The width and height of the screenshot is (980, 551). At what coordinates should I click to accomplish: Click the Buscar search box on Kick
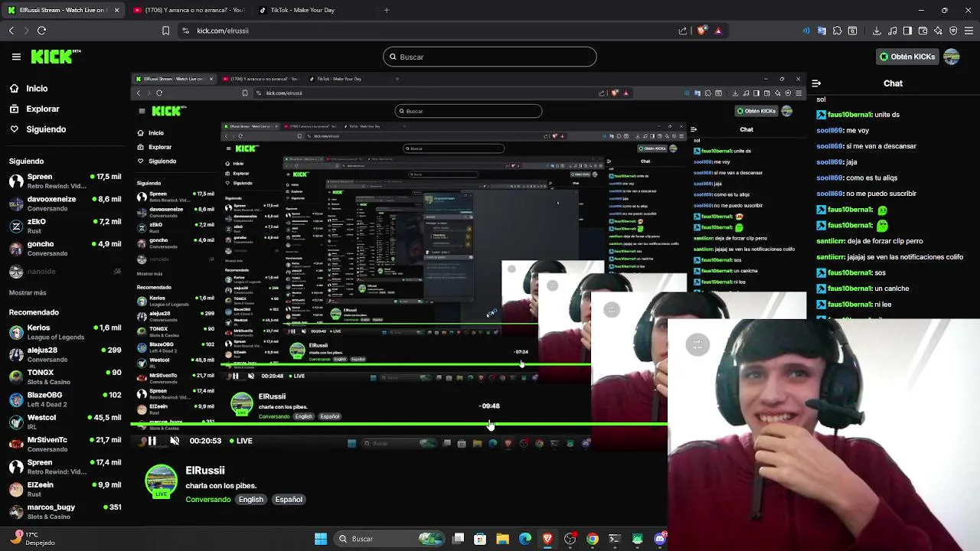[x=490, y=57]
